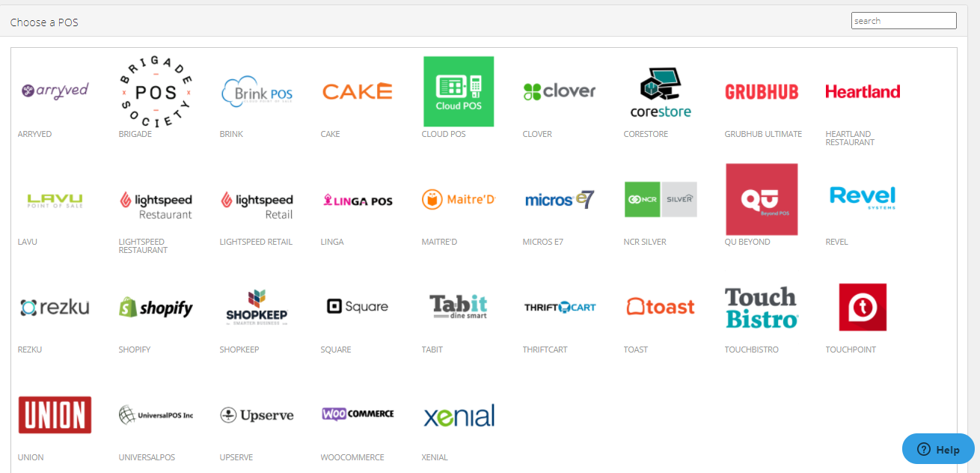Click the "THRIFTCART" text label
Image resolution: width=980 pixels, height=473 pixels.
coord(545,350)
